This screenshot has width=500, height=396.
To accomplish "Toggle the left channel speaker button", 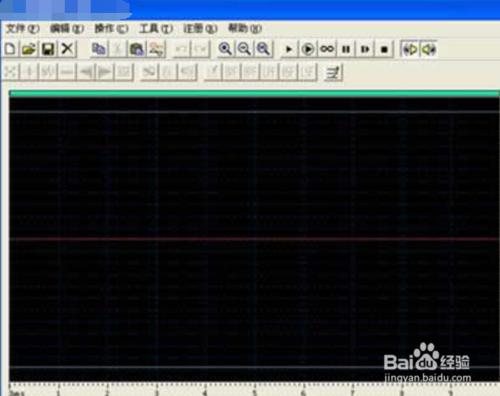I will 410,49.
